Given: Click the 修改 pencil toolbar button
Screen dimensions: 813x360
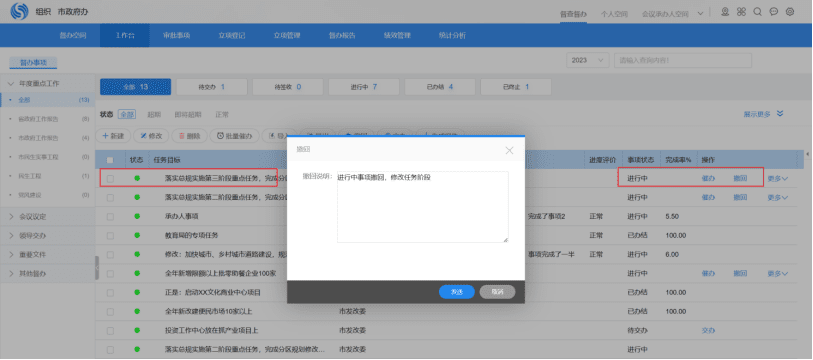Looking at the screenshot, I should [151, 136].
